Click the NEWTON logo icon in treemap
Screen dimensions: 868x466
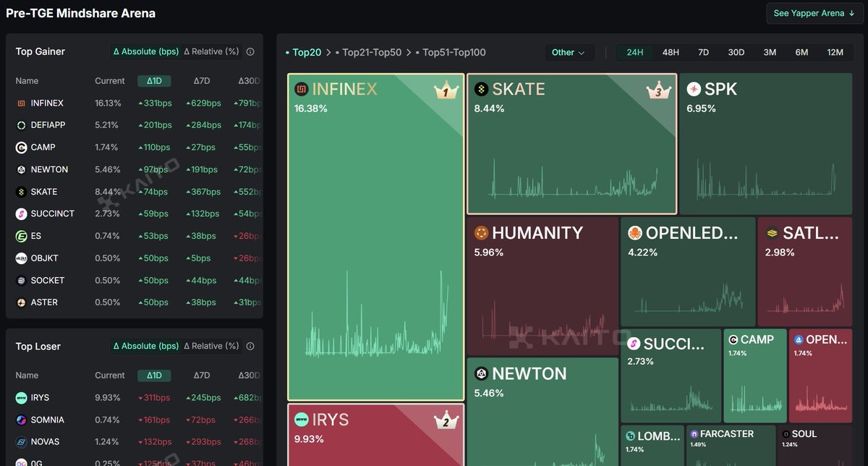[x=481, y=374]
